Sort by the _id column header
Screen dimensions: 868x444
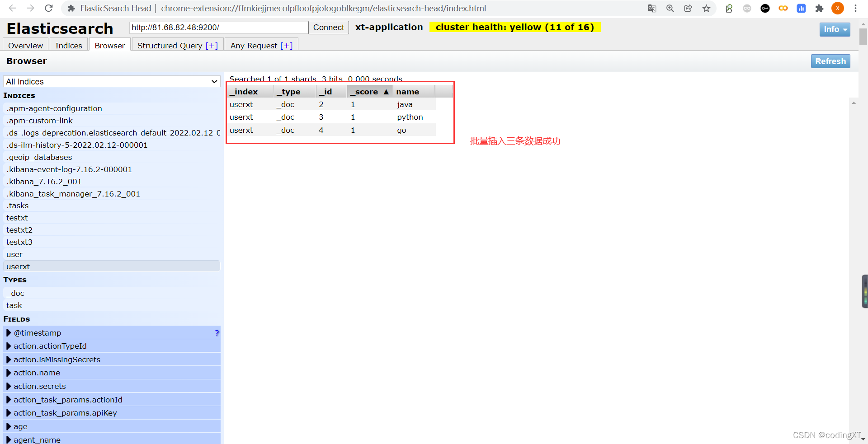331,92
